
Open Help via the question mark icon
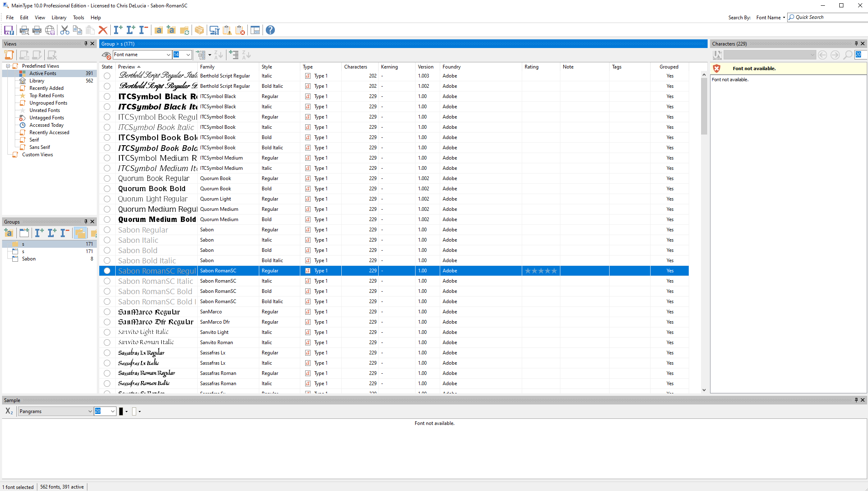270,30
